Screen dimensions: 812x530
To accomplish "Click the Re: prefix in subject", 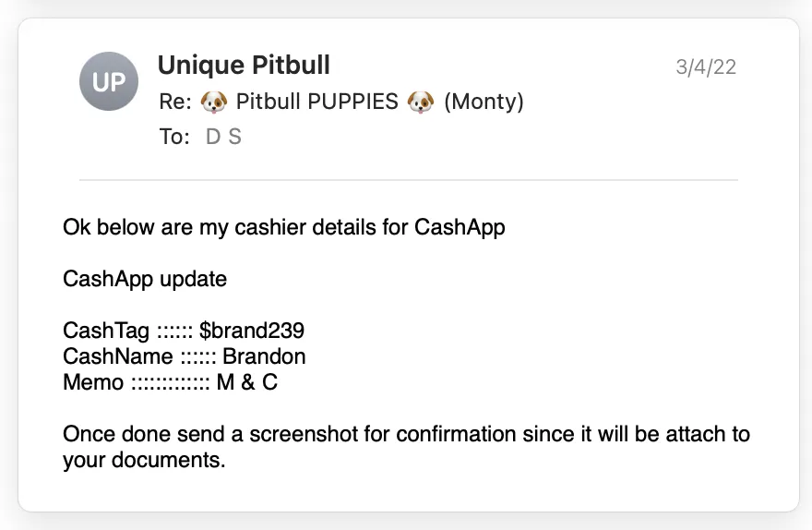I will pos(175,102).
